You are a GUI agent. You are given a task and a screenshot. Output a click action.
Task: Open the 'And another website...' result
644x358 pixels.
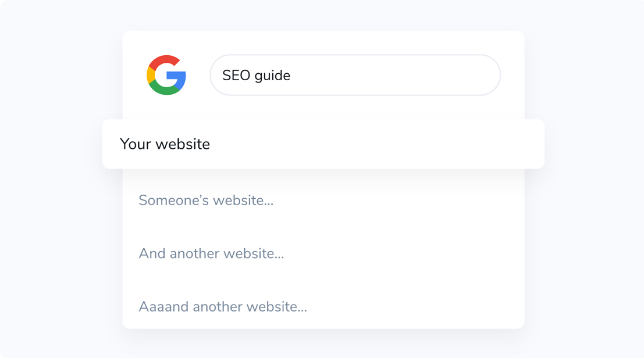[211, 253]
